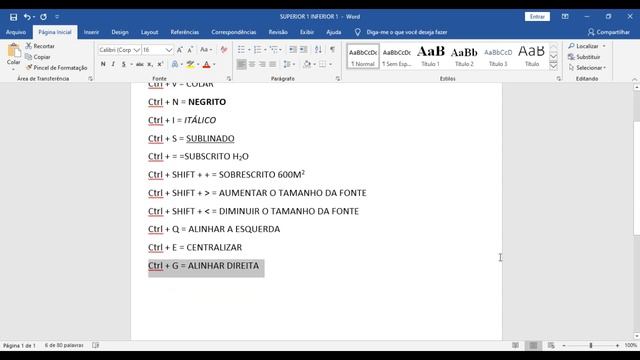Click the numbered list icon

(x=258, y=50)
